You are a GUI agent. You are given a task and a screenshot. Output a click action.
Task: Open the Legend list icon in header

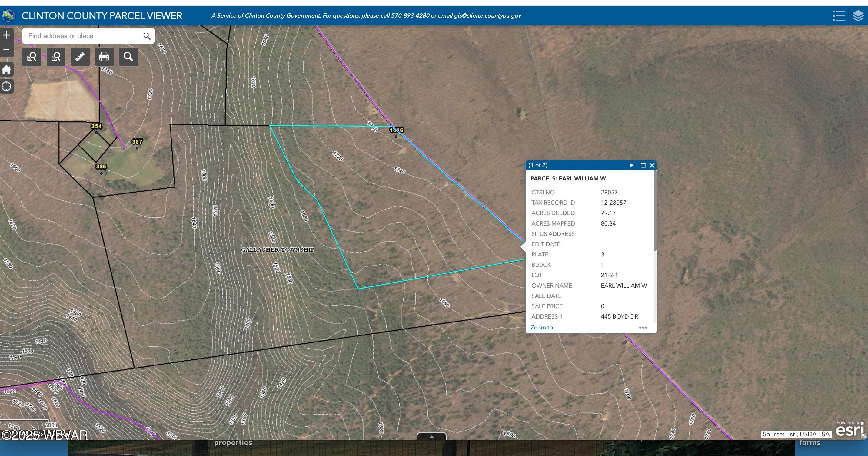(x=838, y=16)
